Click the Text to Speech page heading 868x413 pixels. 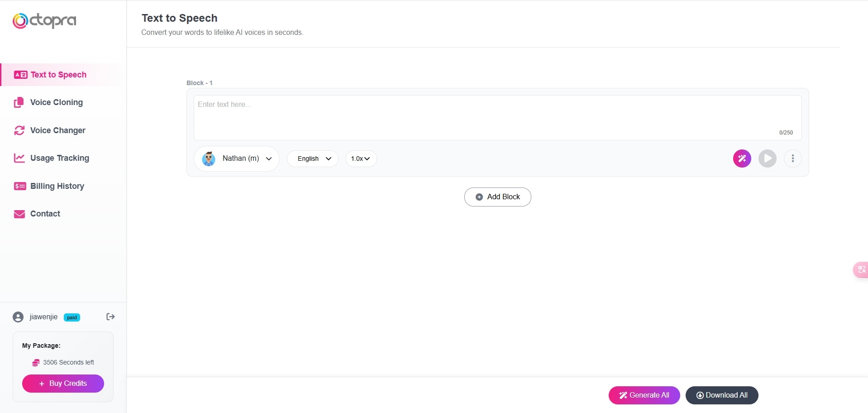click(180, 18)
